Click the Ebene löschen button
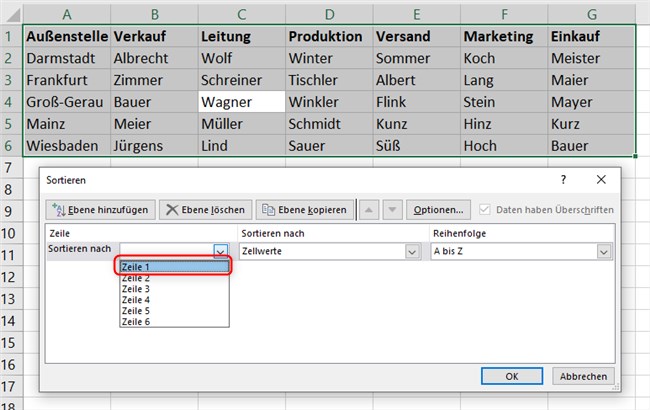Screen dimensions: 650x410 (205, 210)
